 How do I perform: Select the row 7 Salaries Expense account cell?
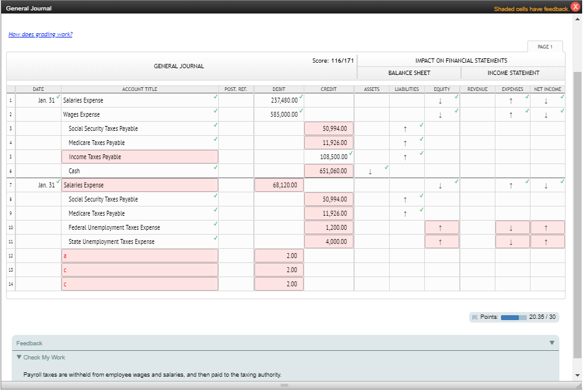(x=140, y=185)
